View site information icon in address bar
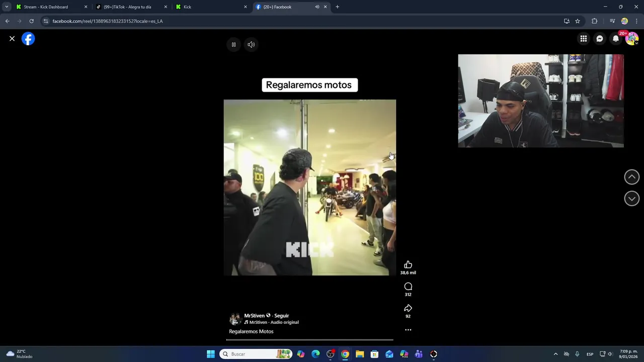Image resolution: width=644 pixels, height=362 pixels. [x=46, y=21]
